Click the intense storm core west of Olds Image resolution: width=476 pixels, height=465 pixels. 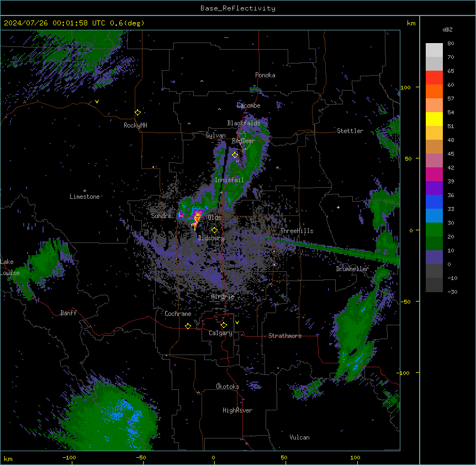[x=197, y=217]
